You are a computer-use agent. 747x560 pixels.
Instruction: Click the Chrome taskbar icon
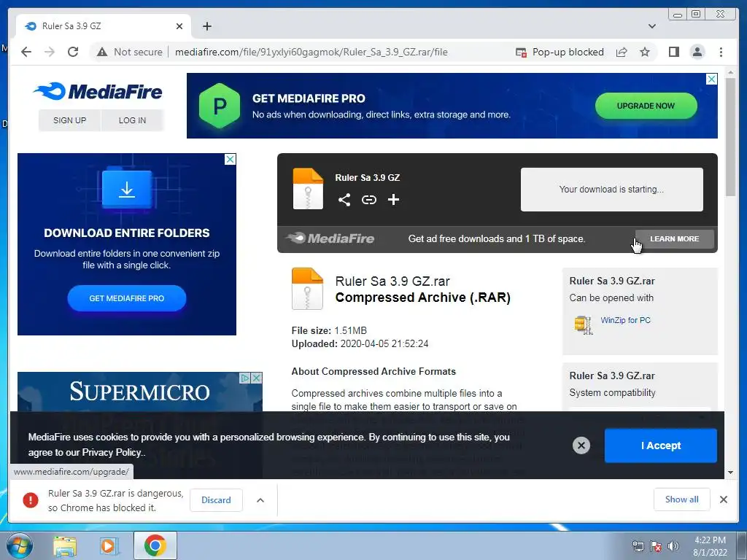pos(155,545)
